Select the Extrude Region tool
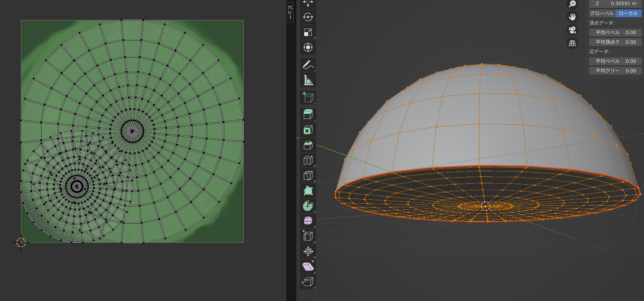Image resolution: width=644 pixels, height=301 pixels. pyautogui.click(x=308, y=115)
